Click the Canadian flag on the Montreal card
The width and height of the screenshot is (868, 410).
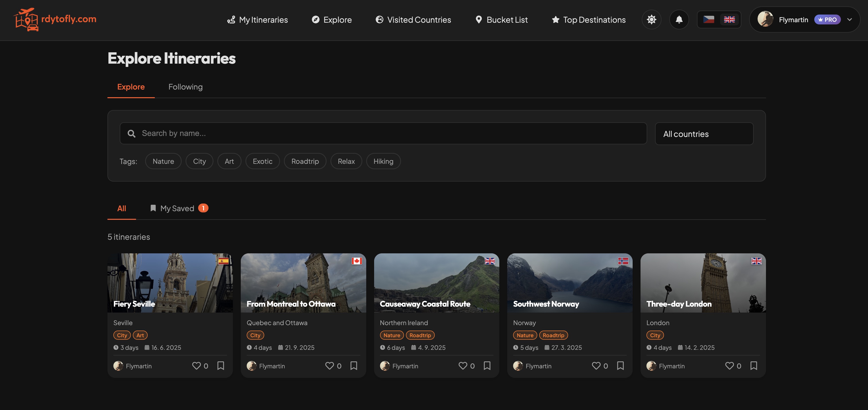click(357, 261)
